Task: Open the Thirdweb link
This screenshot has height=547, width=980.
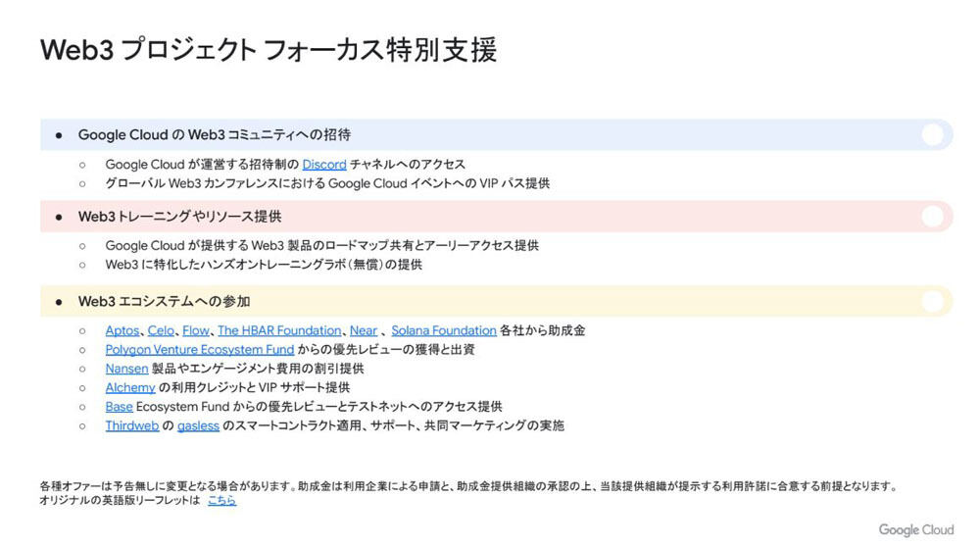Action: coord(132,425)
